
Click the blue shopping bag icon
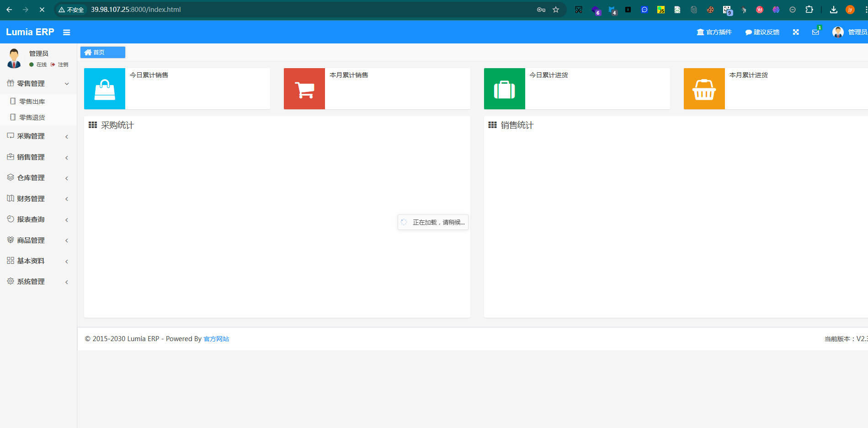pos(105,89)
